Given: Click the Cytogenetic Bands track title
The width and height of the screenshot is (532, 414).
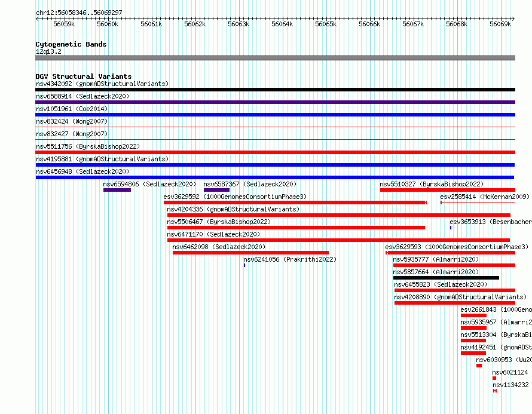Looking at the screenshot, I should [x=71, y=44].
